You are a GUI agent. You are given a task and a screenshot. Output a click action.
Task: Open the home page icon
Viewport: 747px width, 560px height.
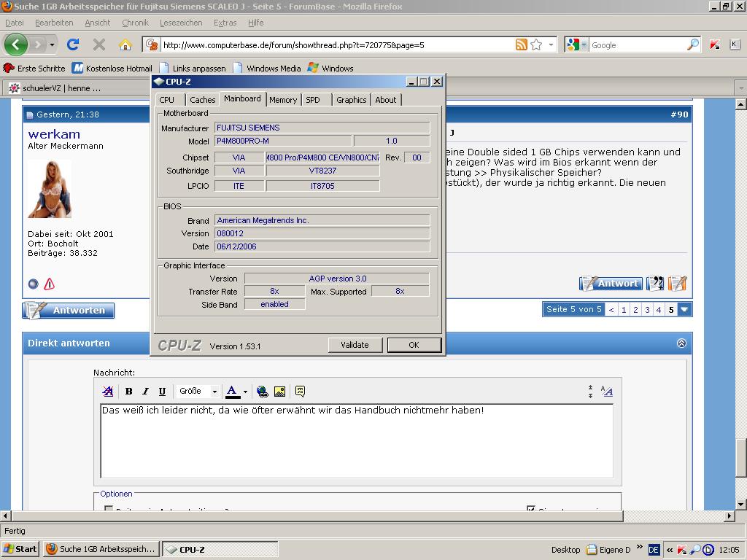click(125, 44)
